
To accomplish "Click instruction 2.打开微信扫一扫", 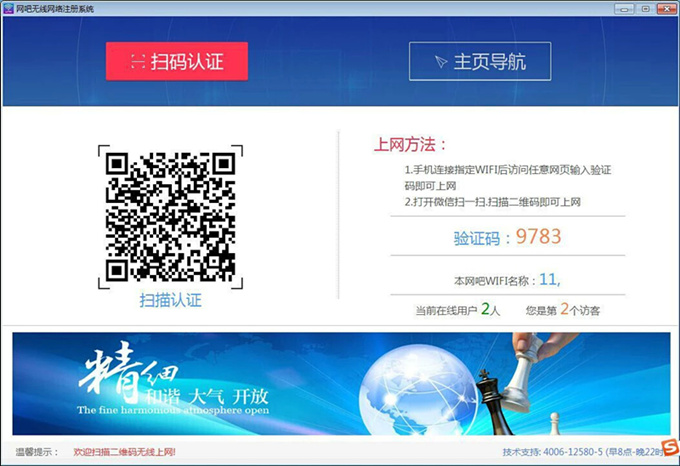I will point(493,202).
